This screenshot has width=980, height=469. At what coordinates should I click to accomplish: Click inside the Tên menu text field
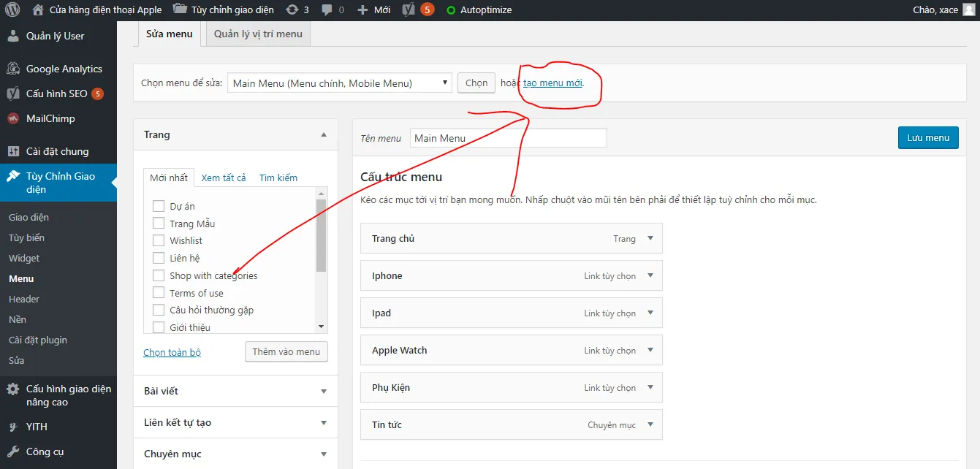(509, 138)
